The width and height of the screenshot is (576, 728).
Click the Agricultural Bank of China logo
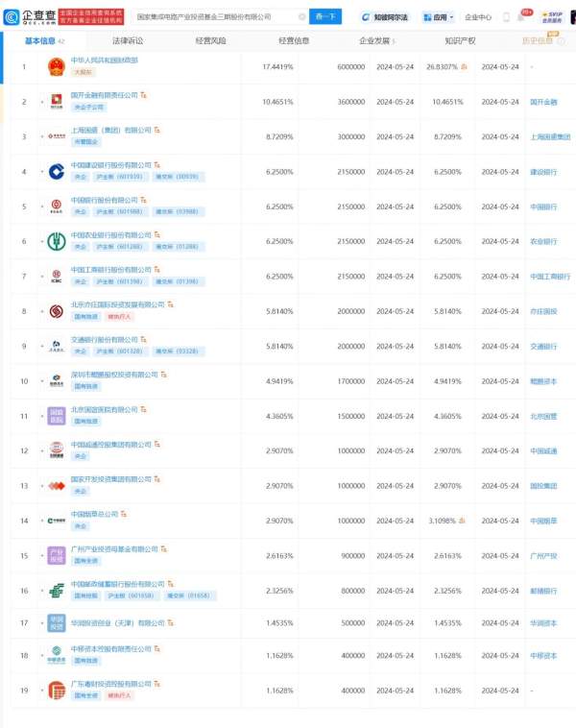point(57,241)
